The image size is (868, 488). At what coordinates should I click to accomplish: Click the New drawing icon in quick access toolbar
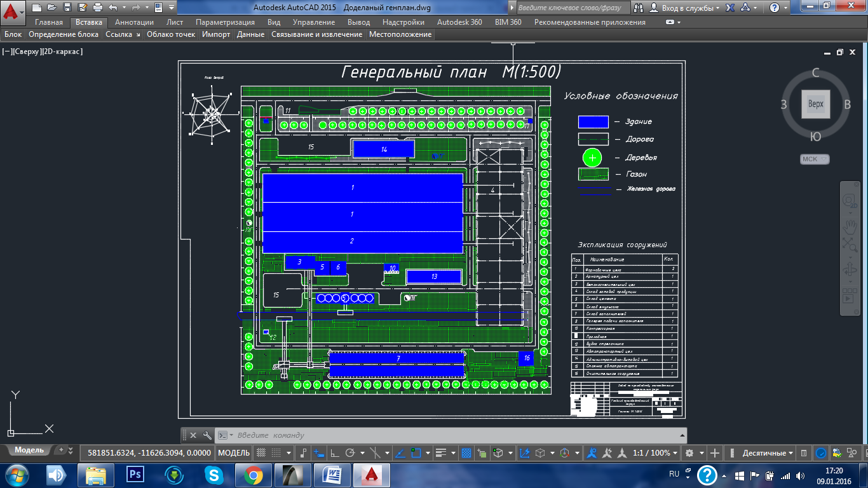coord(36,8)
